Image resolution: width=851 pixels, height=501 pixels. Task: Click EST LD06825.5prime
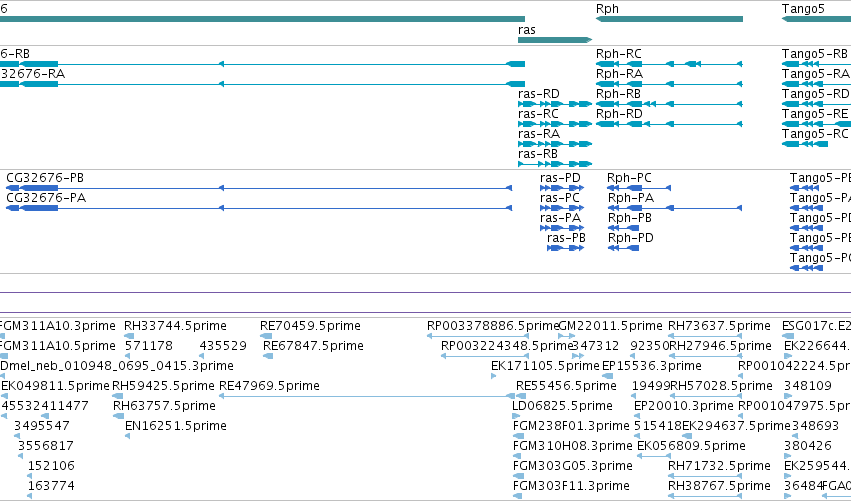click(x=516, y=416)
